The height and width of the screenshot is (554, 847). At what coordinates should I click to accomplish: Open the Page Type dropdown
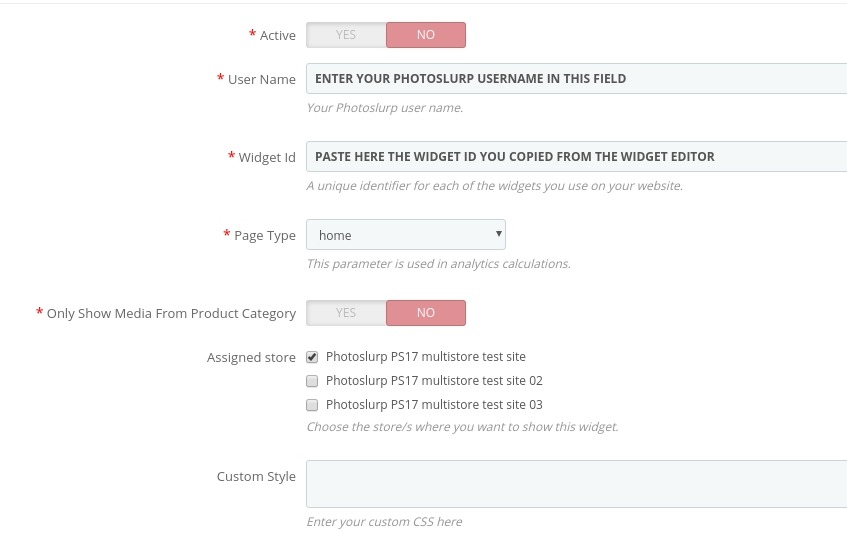click(406, 235)
